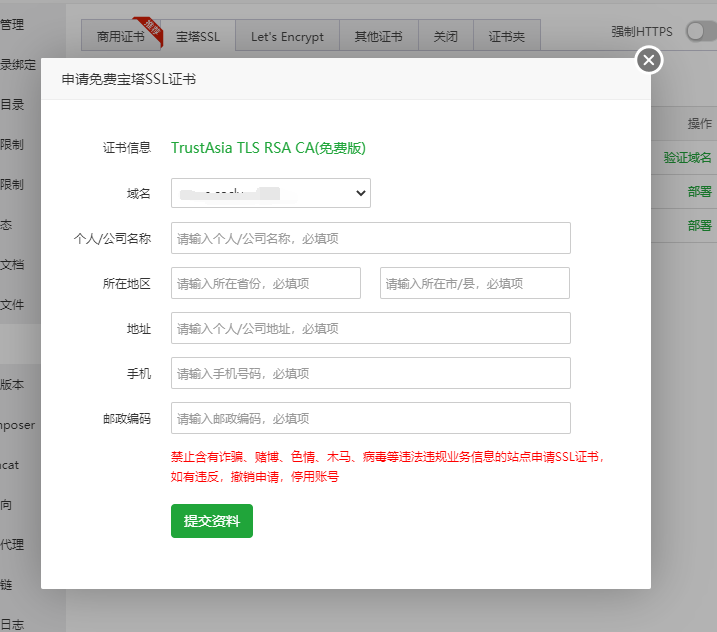This screenshot has width=717, height=632.
Task: Close the SSL certificate application dialog
Action: [x=649, y=60]
